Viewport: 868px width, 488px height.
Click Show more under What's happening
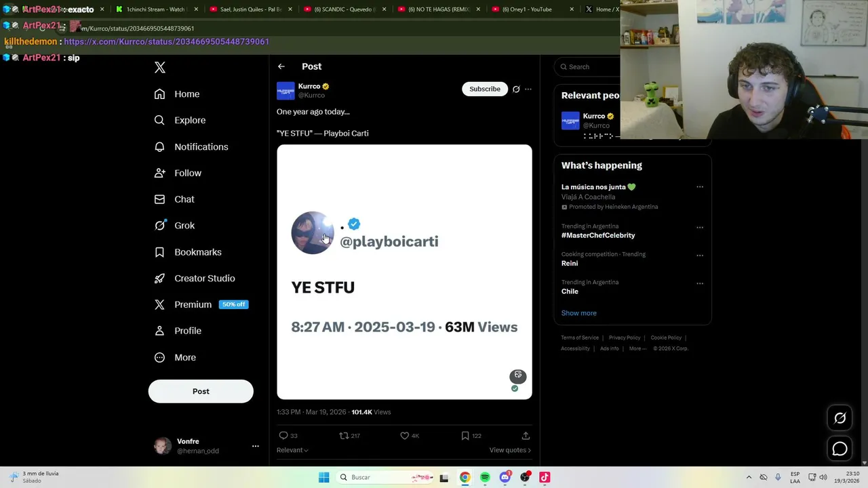click(x=578, y=313)
